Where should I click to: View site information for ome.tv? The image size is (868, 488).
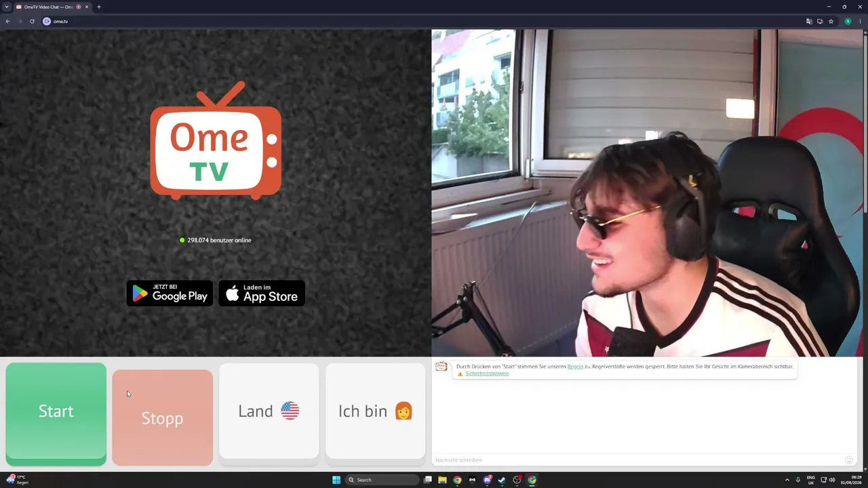(47, 21)
